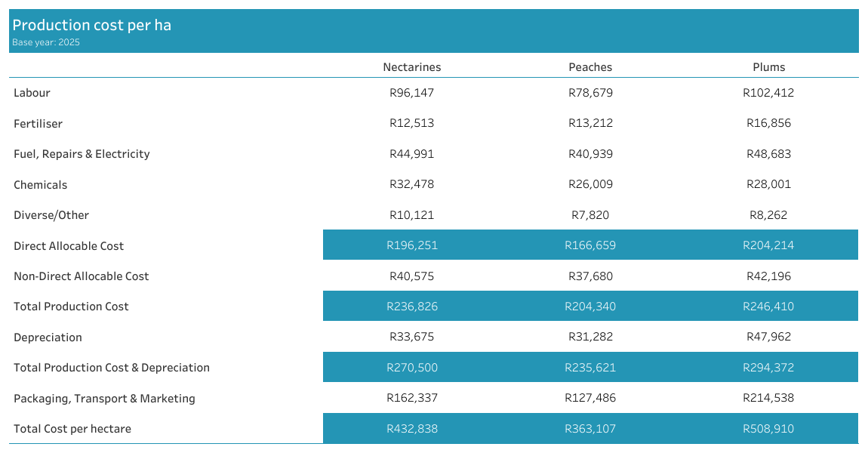Click Nectarines Total Production Cost & Depreciation R270,500
The image size is (868, 453).
click(x=411, y=368)
